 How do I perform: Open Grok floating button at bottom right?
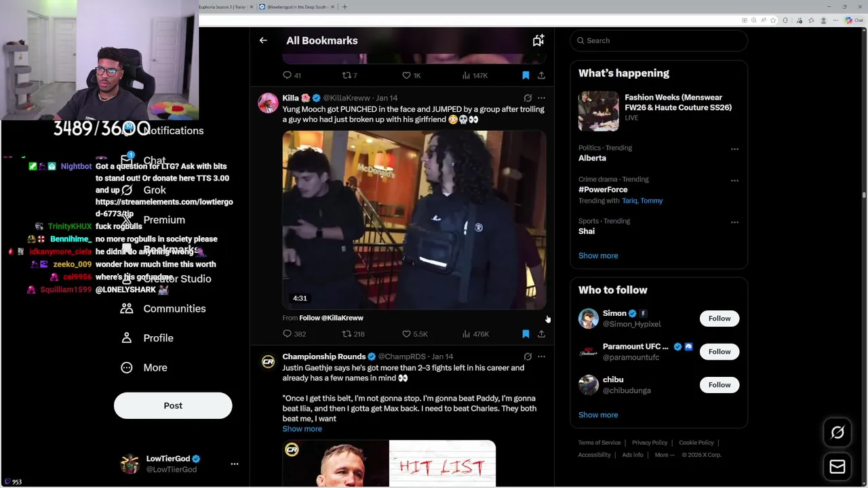[837, 432]
